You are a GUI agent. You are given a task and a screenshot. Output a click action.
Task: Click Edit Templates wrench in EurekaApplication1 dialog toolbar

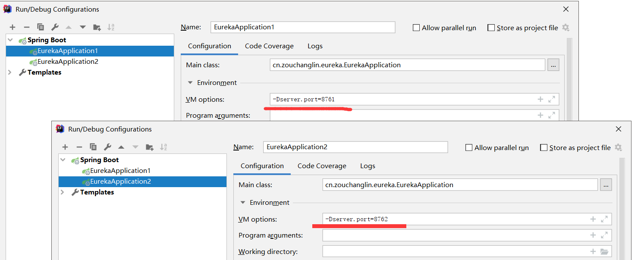tap(55, 27)
